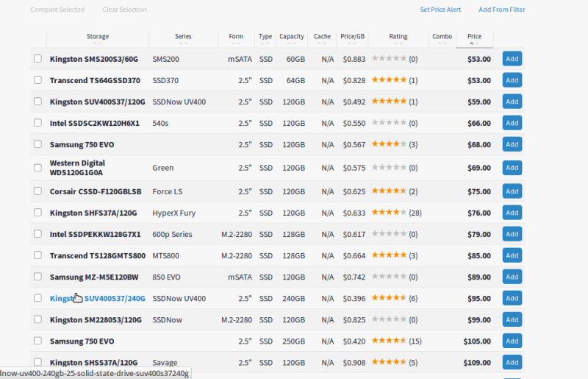Click the sort arrows under Storage column

pyautogui.click(x=98, y=43)
